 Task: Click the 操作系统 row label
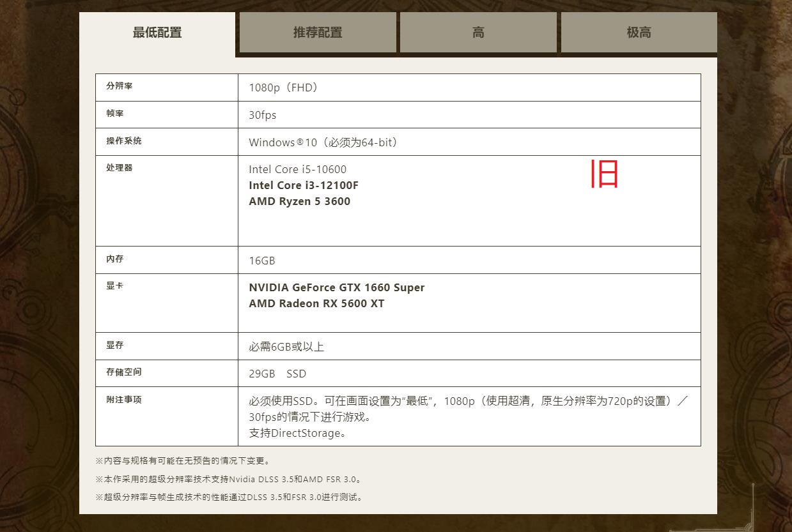coord(124,141)
